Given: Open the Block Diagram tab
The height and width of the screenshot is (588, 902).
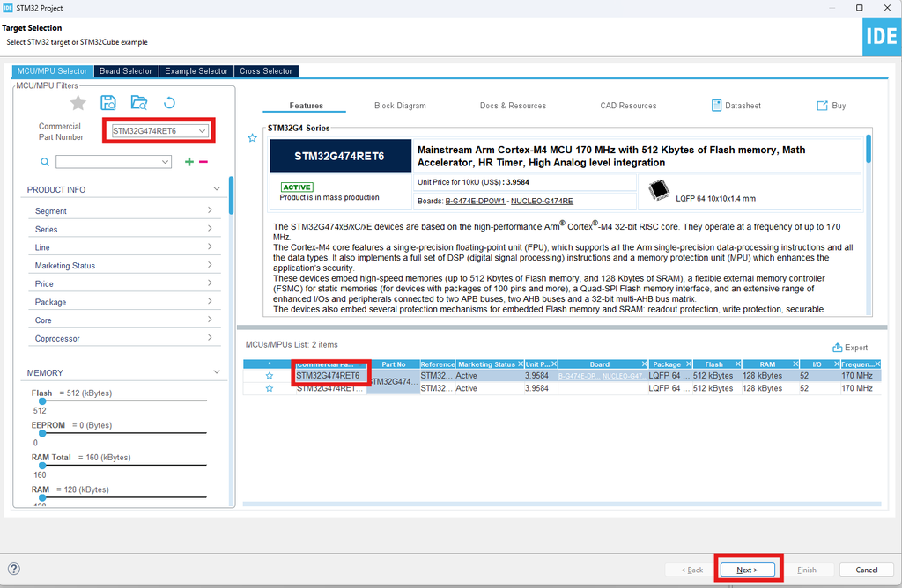Looking at the screenshot, I should click(x=400, y=106).
